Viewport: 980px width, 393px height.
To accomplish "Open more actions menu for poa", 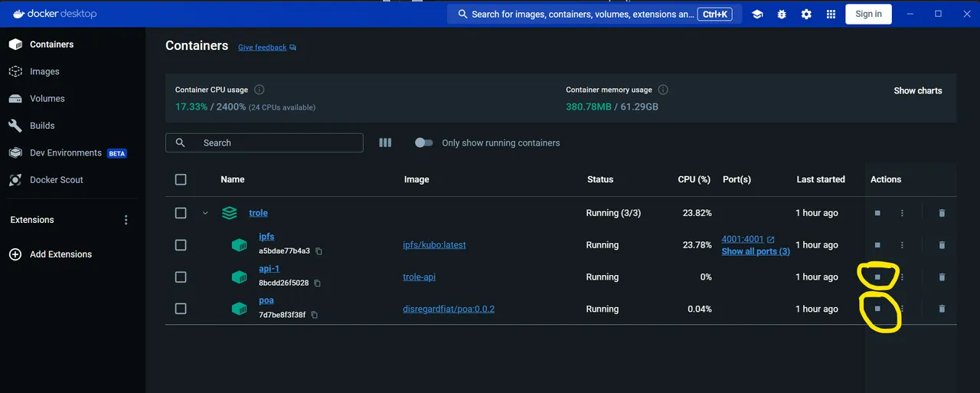I will tap(902, 309).
